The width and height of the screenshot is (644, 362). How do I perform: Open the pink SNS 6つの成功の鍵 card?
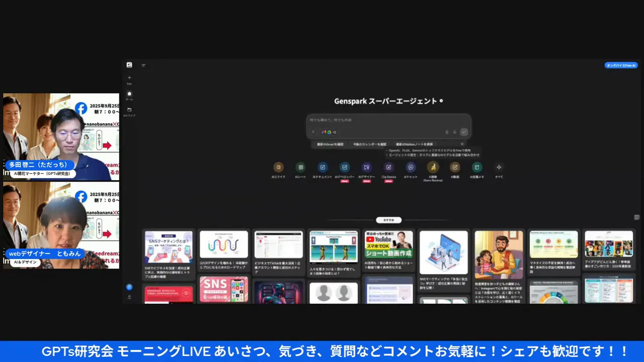[x=224, y=290]
